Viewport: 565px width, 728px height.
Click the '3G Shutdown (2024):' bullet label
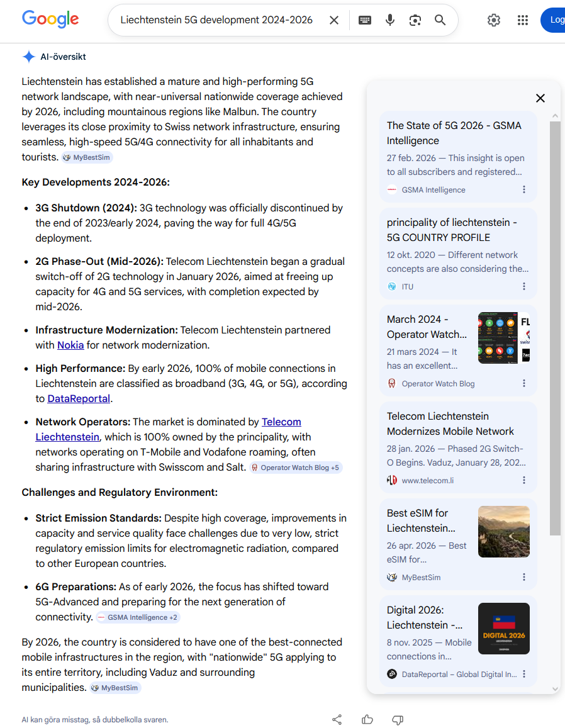[86, 208]
